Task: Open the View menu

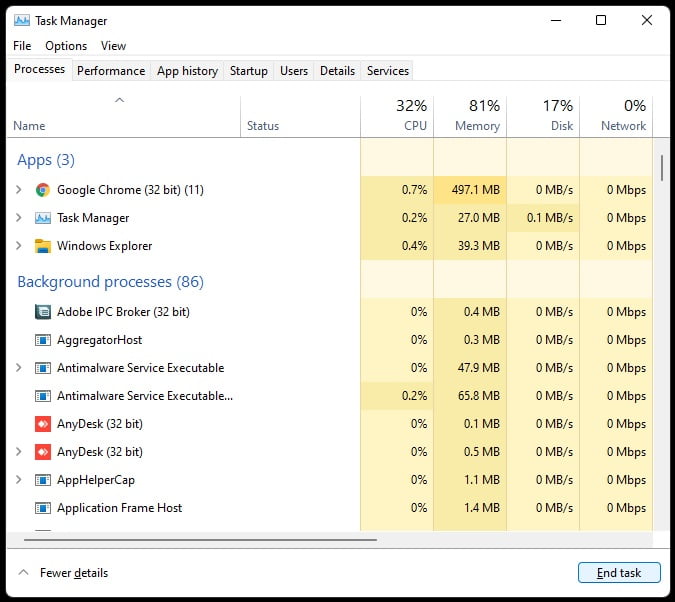Action: [113, 46]
